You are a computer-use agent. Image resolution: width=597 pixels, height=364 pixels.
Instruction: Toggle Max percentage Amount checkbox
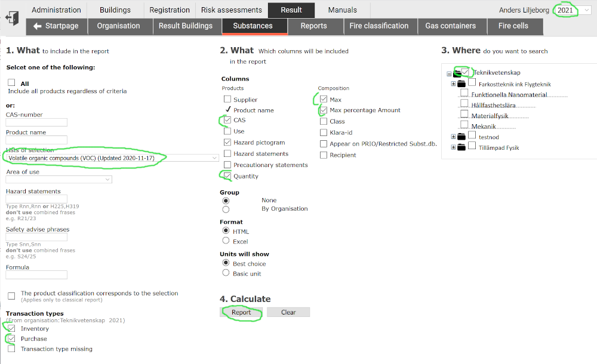pos(324,110)
